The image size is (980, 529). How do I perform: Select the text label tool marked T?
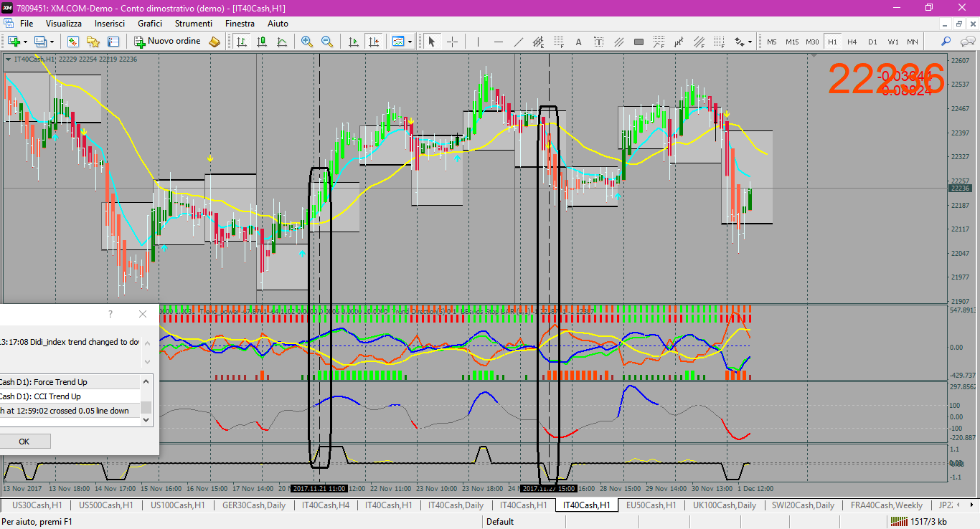pos(598,42)
